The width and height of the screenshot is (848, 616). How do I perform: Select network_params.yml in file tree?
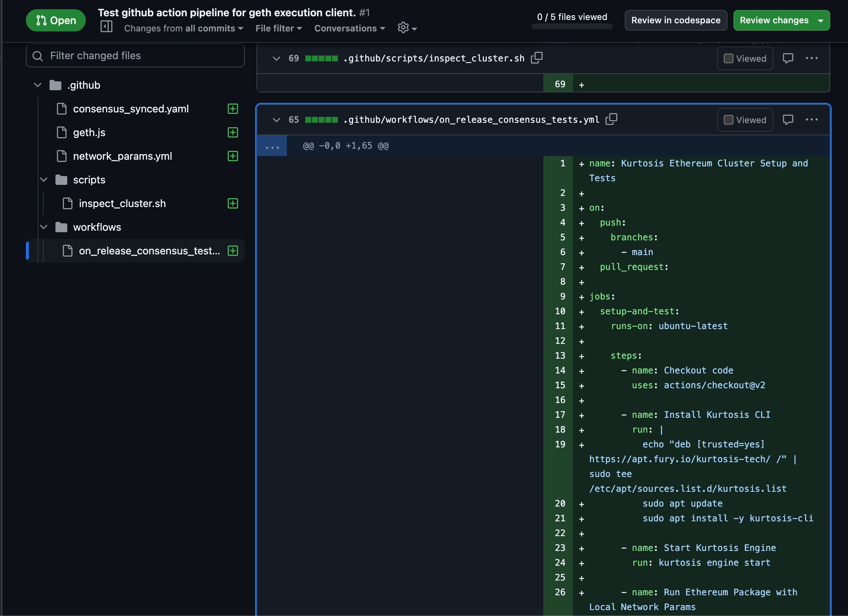122,156
